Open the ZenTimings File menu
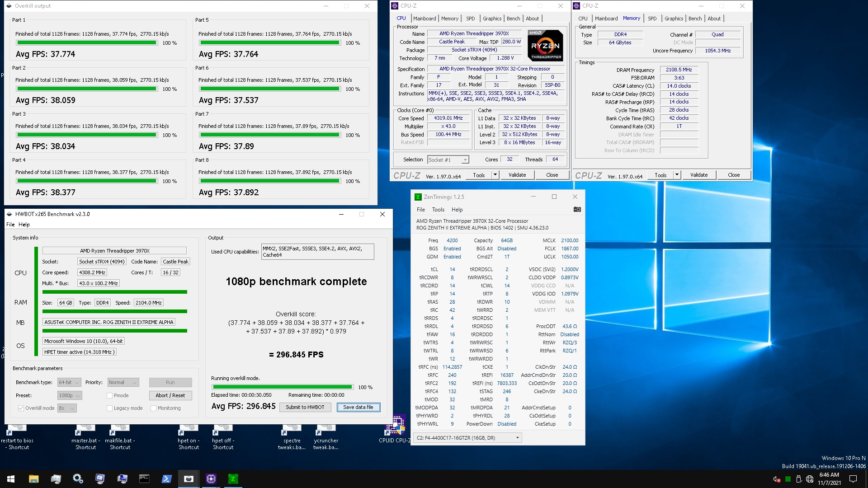Viewport: 868px width, 488px height. [x=420, y=210]
